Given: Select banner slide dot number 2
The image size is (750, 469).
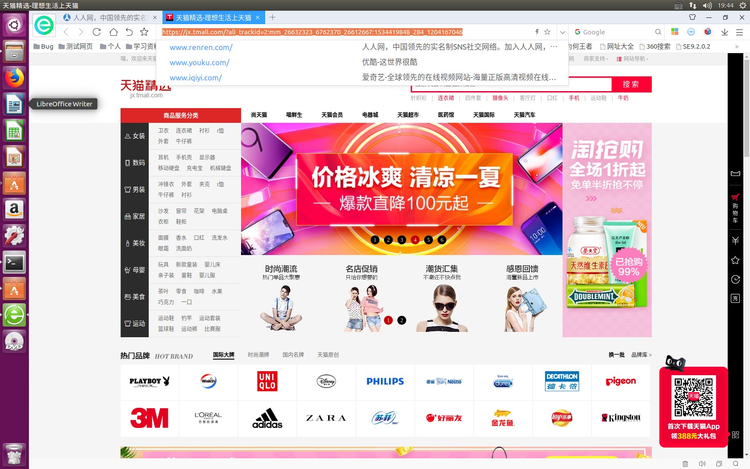Looking at the screenshot, I should [388, 240].
